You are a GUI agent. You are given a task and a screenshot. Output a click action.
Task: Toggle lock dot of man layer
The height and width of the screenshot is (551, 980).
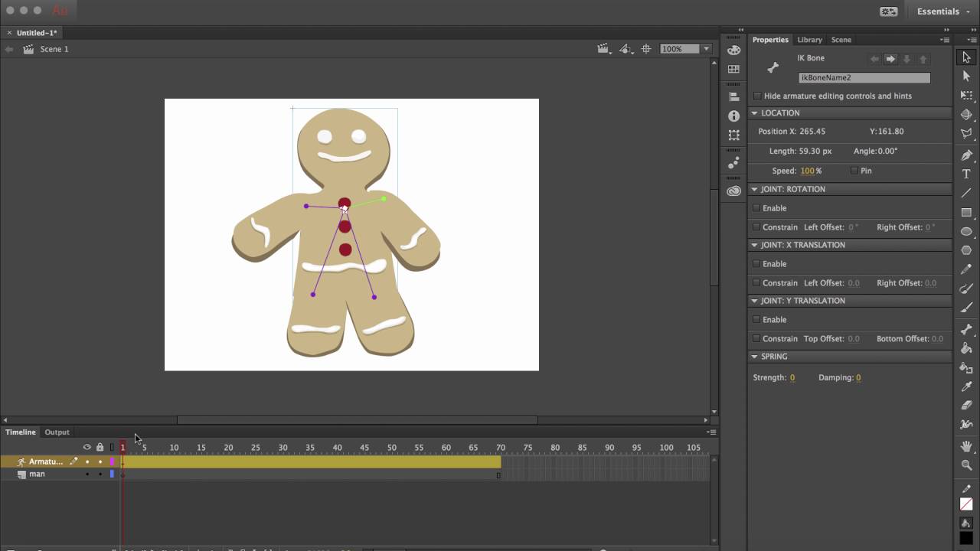tap(100, 474)
